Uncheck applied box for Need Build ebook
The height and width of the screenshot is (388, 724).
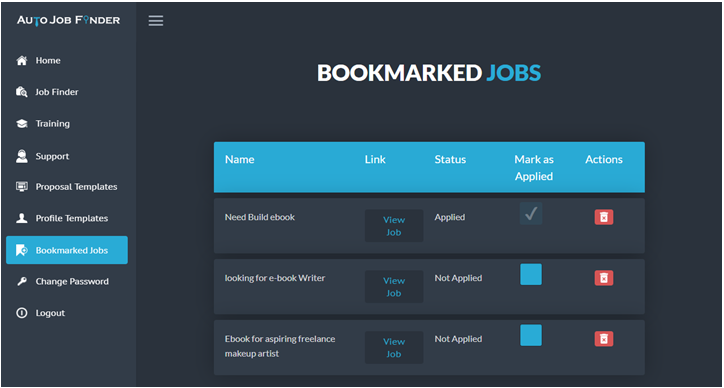tap(531, 213)
